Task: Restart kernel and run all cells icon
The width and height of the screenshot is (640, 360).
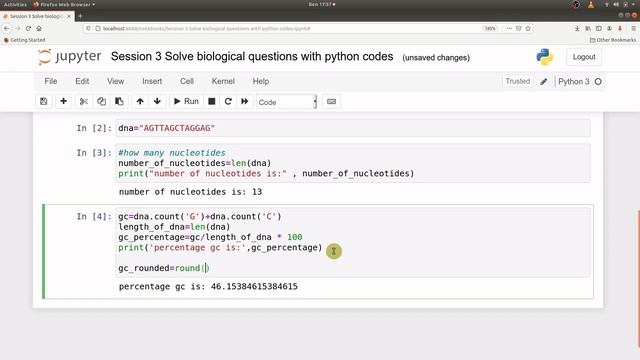Action: tap(244, 102)
